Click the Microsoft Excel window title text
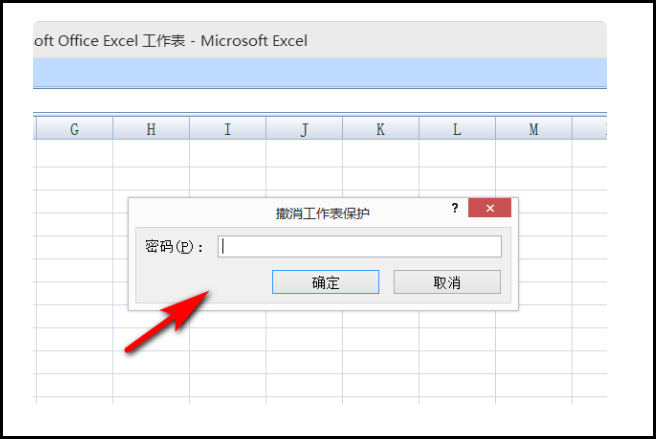Image resolution: width=656 pixels, height=439 pixels. [171, 41]
